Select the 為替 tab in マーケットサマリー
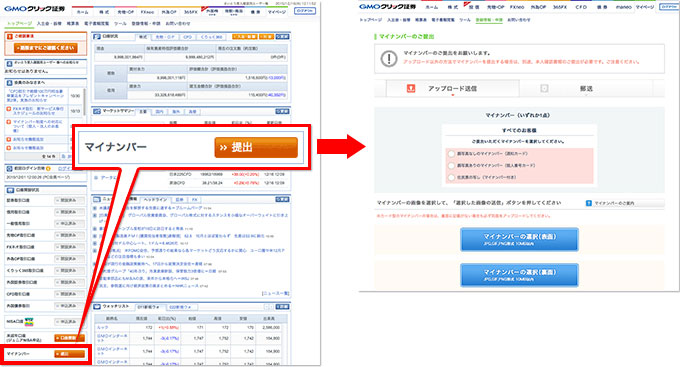The width and height of the screenshot is (680, 367). click(x=192, y=112)
